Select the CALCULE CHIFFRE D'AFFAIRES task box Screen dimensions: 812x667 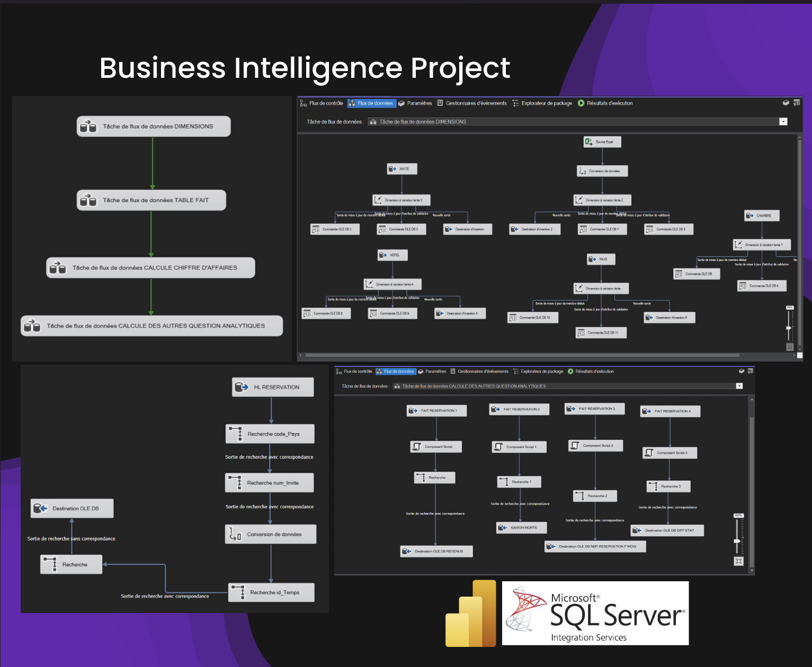151,268
